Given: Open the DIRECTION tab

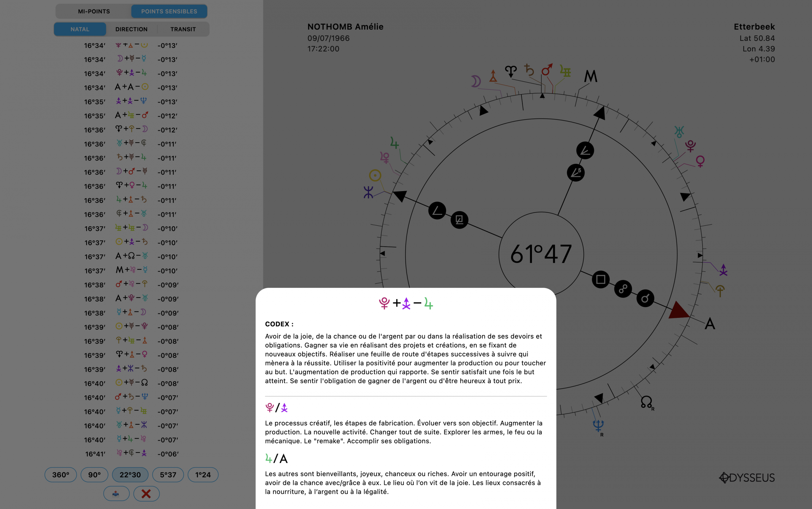Looking at the screenshot, I should (x=131, y=29).
